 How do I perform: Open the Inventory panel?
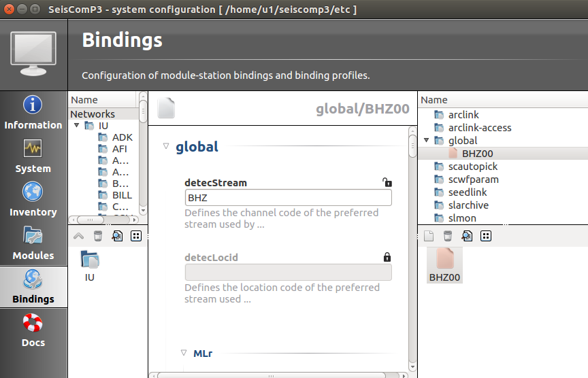pyautogui.click(x=33, y=199)
